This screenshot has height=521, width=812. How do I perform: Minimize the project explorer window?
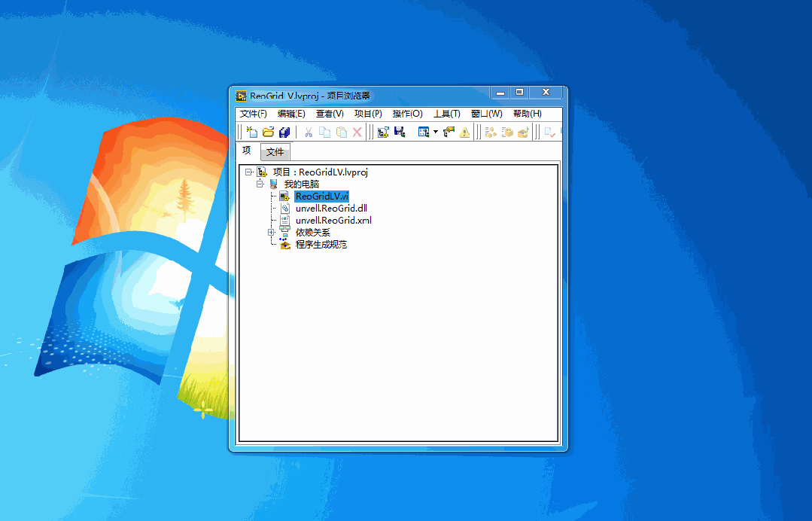(500, 93)
